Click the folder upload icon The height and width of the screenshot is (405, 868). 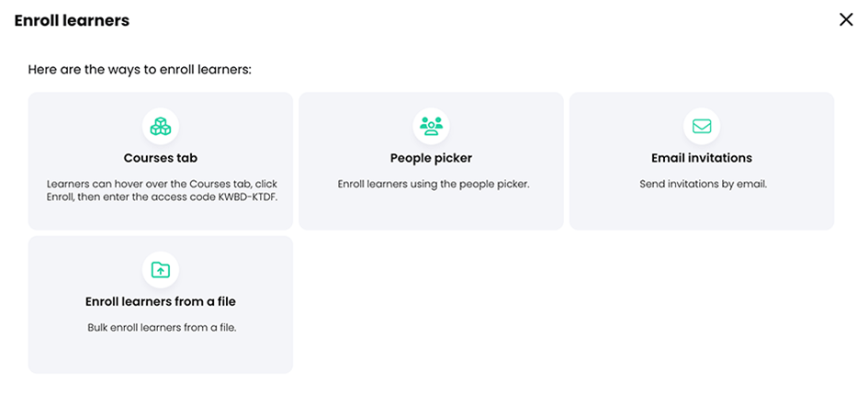(161, 270)
